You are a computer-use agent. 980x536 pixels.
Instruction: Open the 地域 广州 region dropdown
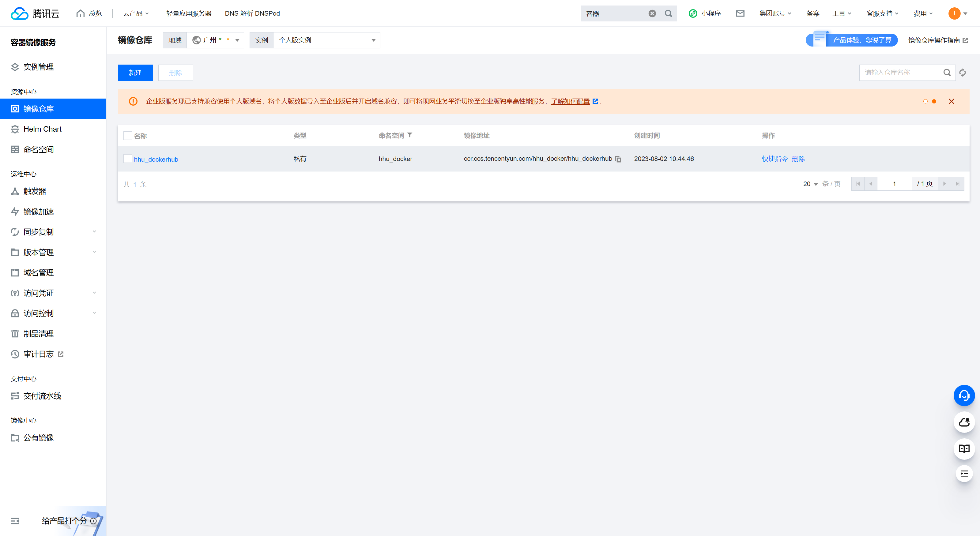pos(215,40)
